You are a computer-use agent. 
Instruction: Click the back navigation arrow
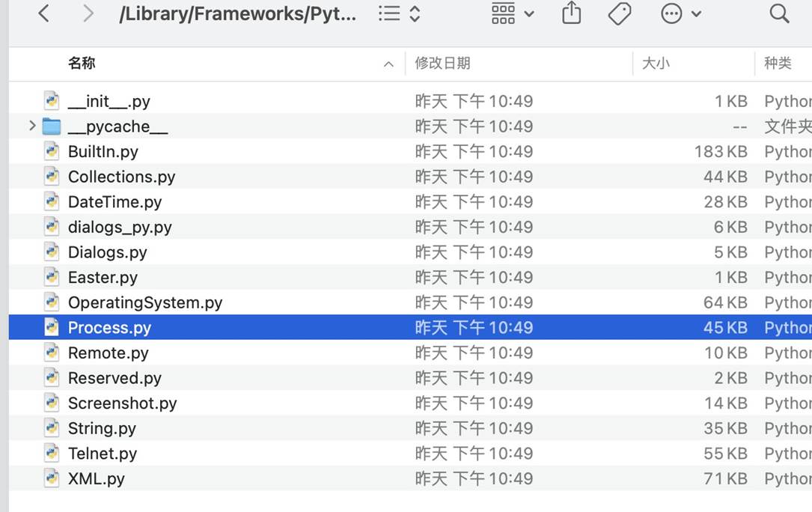coord(44,13)
